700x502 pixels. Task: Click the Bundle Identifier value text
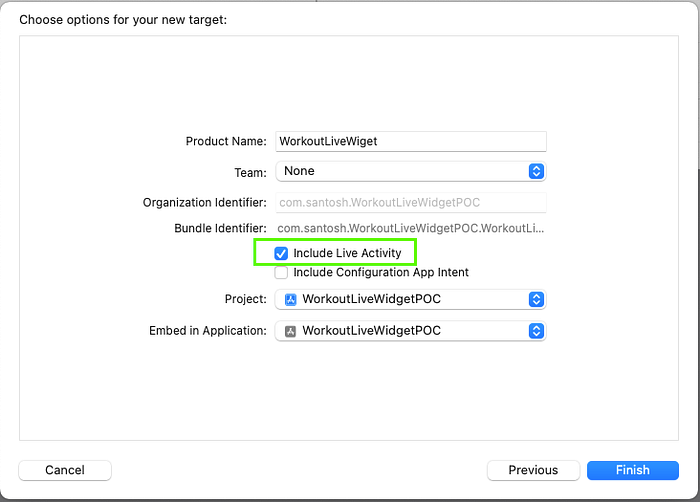point(411,228)
